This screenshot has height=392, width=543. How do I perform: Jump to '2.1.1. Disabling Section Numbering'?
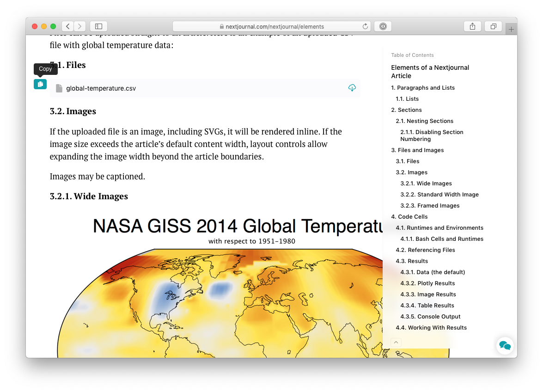(x=432, y=135)
